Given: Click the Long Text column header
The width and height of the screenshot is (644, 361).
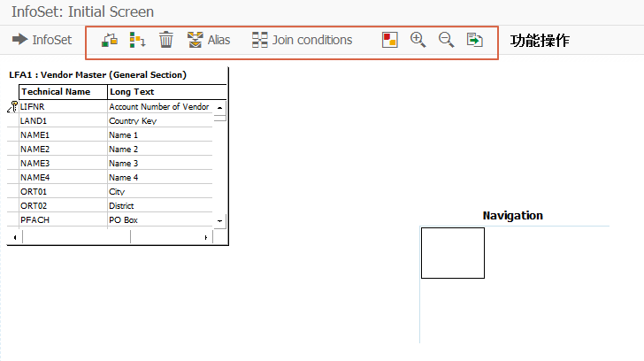Looking at the screenshot, I should click(x=166, y=92).
